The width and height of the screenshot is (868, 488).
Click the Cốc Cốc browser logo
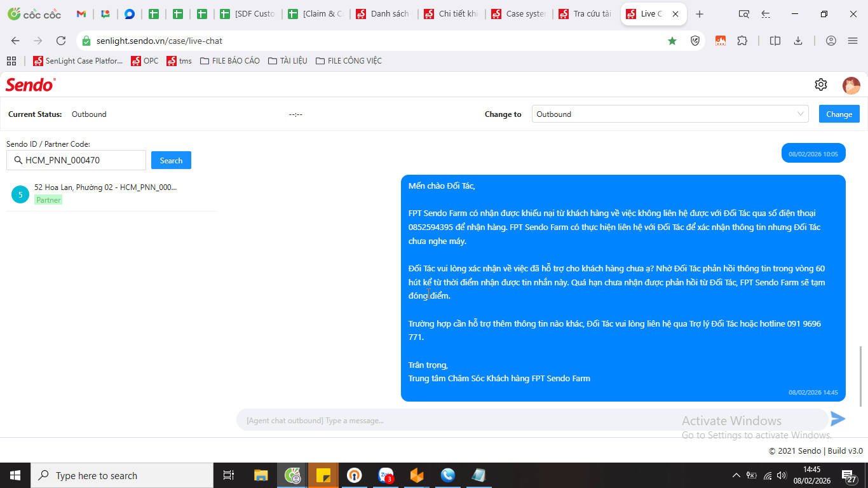coord(34,14)
